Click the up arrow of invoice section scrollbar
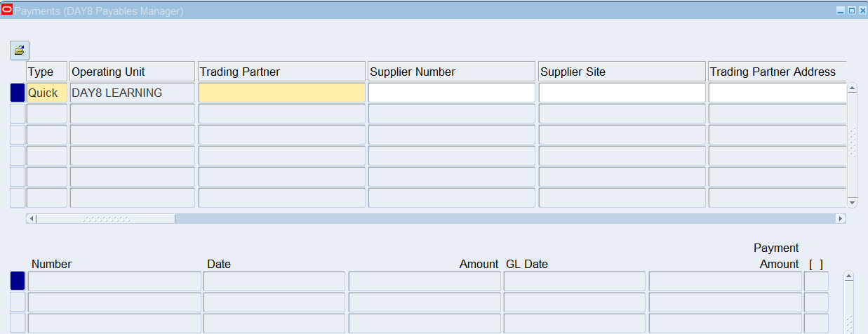The image size is (868, 334). pyautogui.click(x=848, y=276)
